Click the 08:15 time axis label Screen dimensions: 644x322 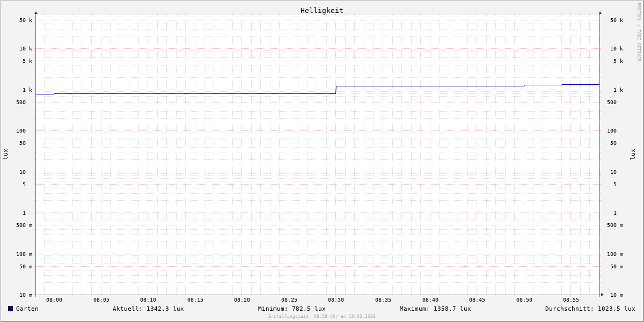pos(195,300)
